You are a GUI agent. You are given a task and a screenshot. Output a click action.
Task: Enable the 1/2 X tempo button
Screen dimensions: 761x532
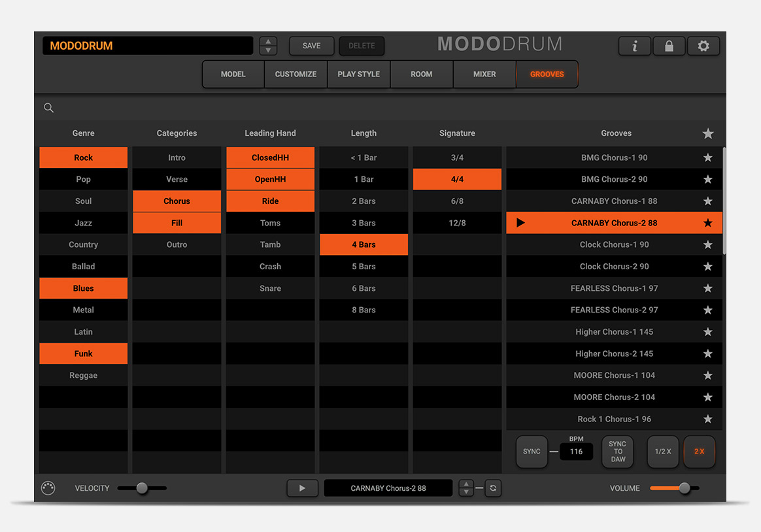663,452
